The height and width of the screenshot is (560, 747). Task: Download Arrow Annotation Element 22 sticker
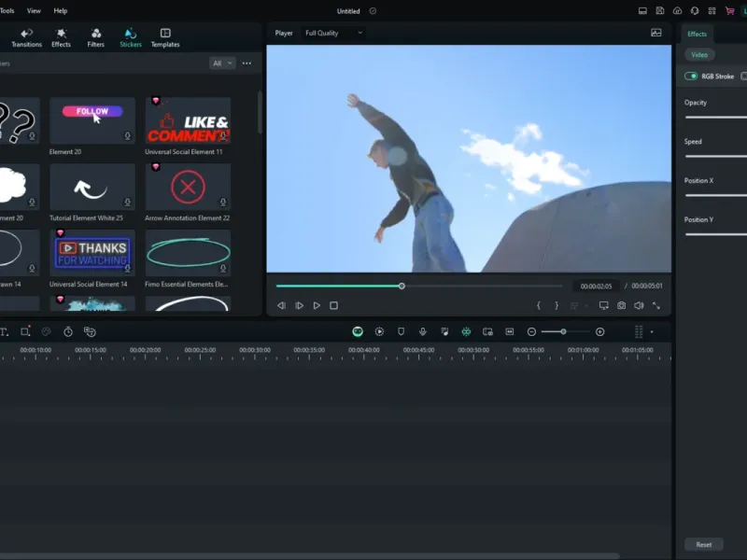223,203
